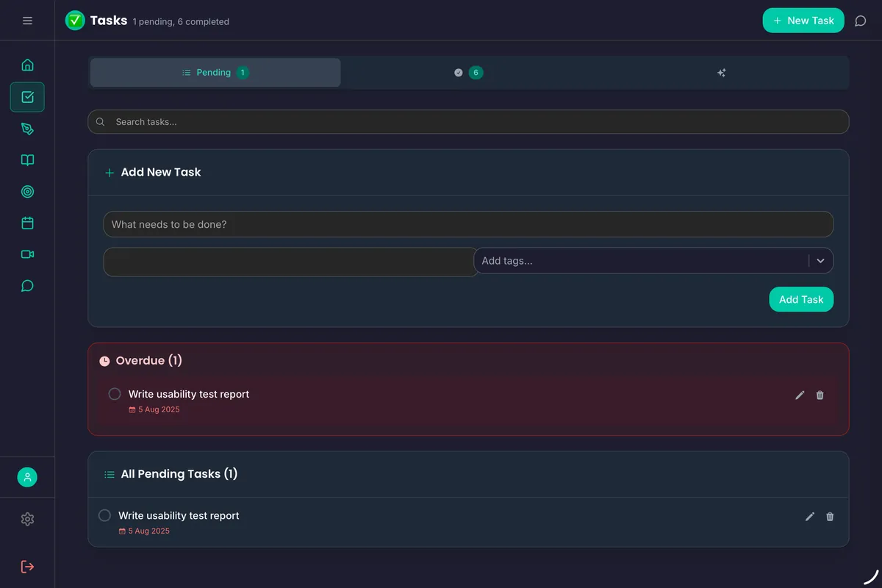Click the '1 pending, 6 completed' summary
Viewport: 882px width, 588px height.
(181, 22)
